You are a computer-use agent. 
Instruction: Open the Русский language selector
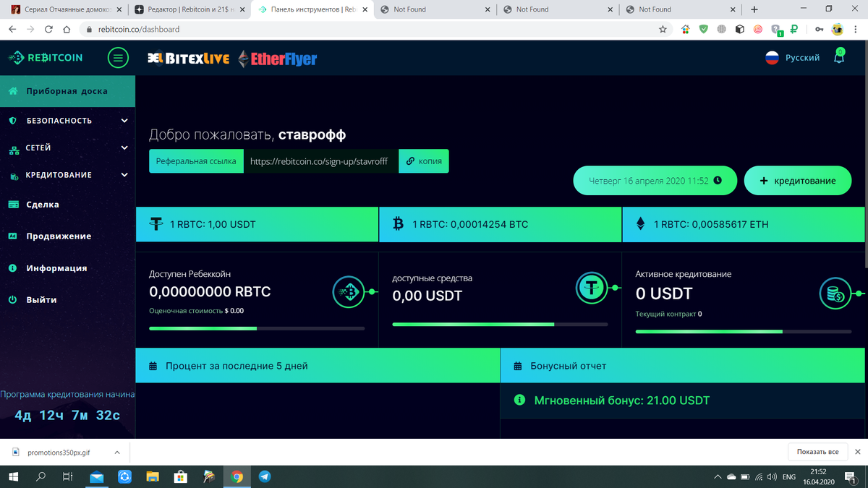pyautogui.click(x=793, y=58)
